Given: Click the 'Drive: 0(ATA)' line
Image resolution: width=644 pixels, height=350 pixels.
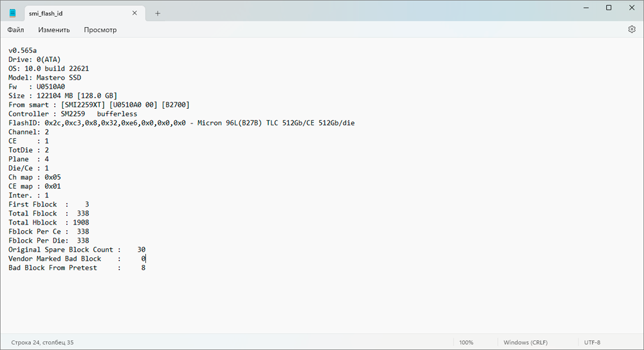Looking at the screenshot, I should coord(35,60).
